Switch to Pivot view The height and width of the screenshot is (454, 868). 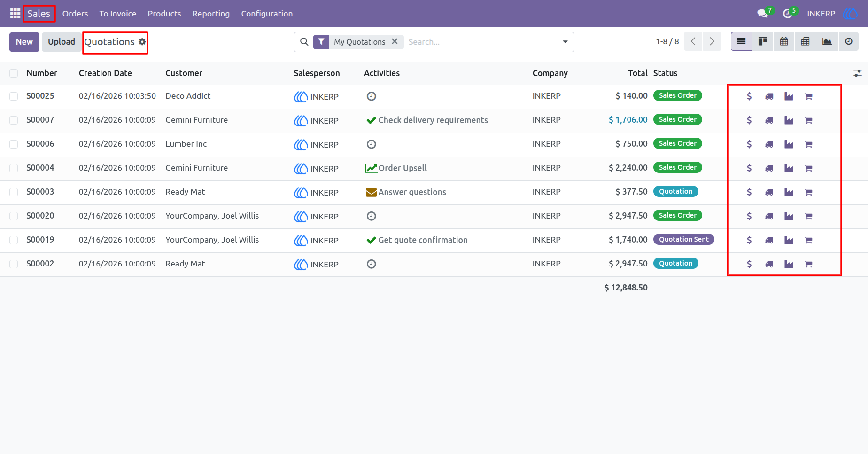click(805, 42)
